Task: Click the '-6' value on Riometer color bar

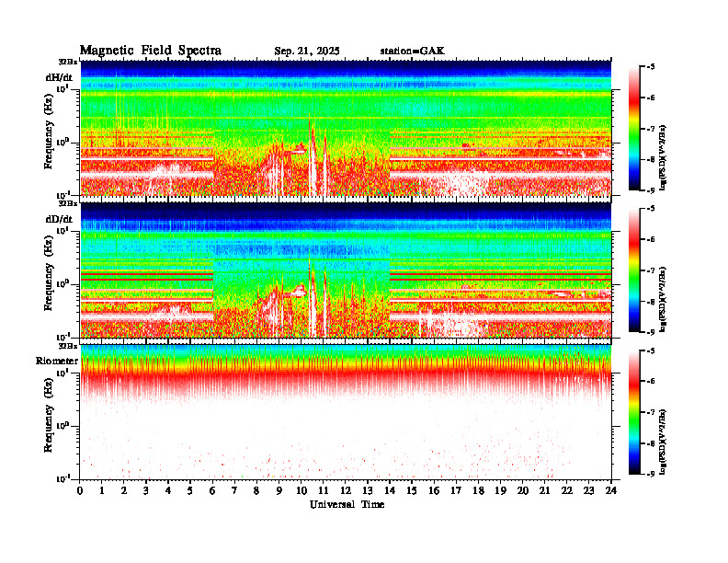Action: pos(651,382)
